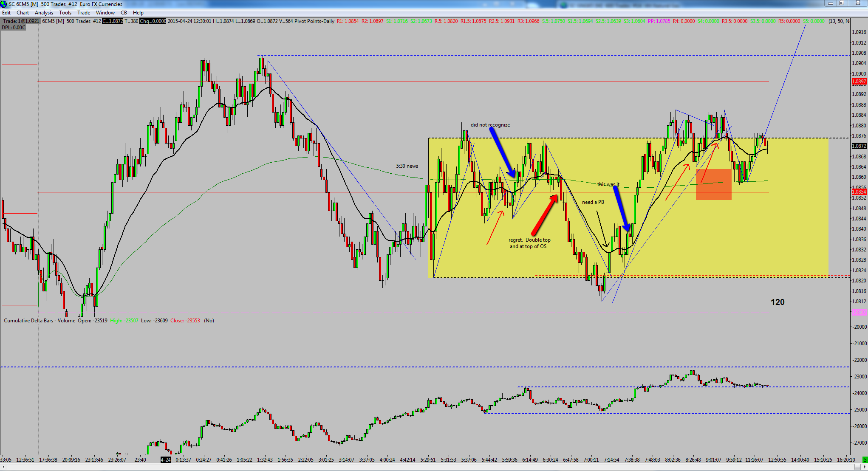Click the magenta 'PP: 1.0785' pivot value
This screenshot has width=868, height=471.
pyautogui.click(x=659, y=21)
